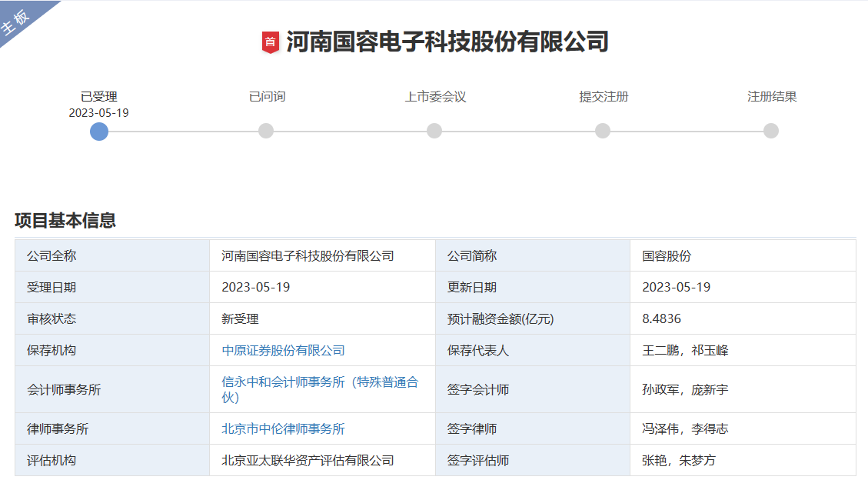Click the 河南国容电子科技股份有限公司 page heading
868x480 pixels.
[x=447, y=42]
